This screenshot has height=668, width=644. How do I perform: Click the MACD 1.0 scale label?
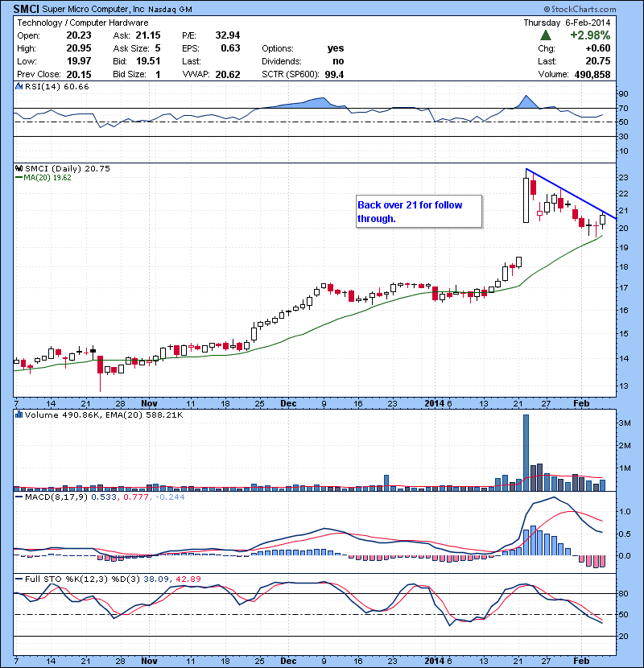tap(625, 512)
